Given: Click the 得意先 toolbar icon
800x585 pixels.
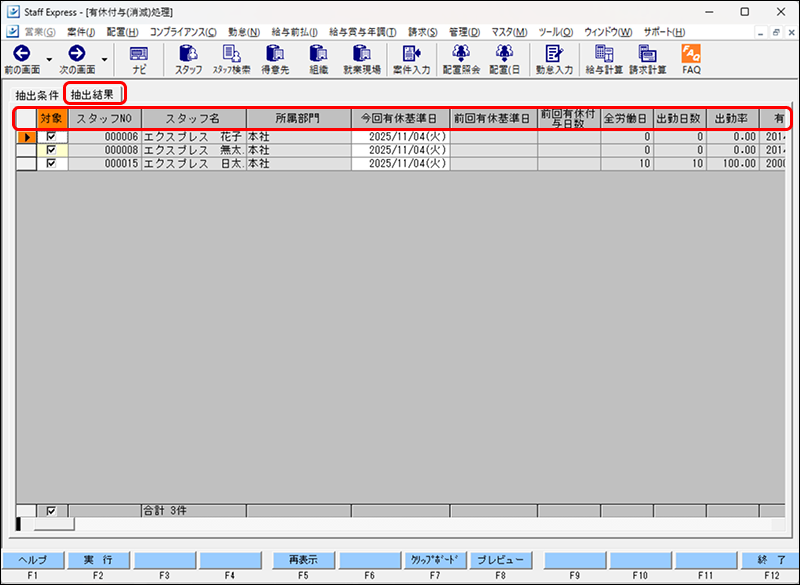Looking at the screenshot, I should click(x=275, y=59).
